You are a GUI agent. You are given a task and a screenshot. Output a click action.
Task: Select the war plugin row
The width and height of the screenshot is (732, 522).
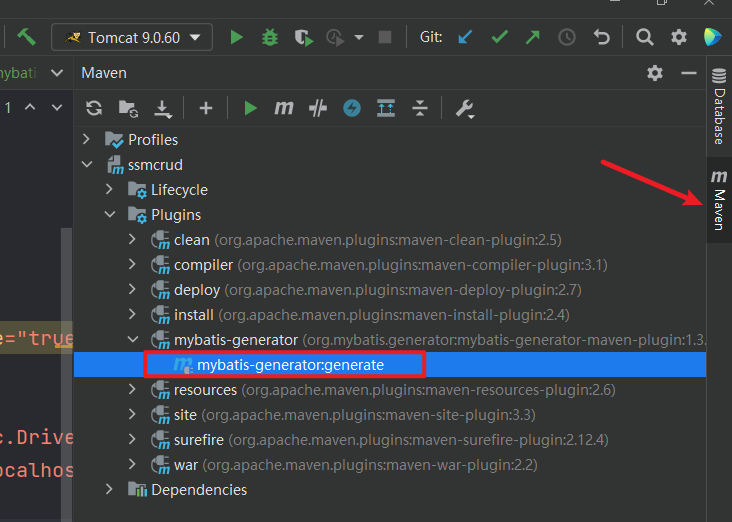tap(390, 465)
